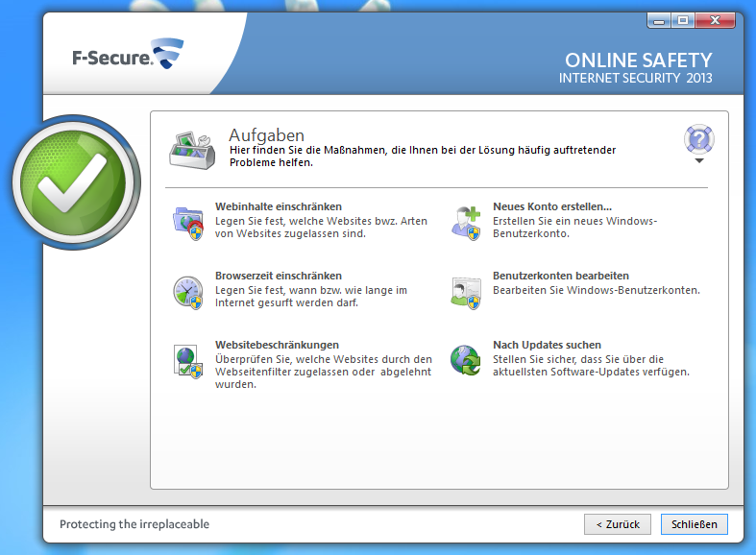The width and height of the screenshot is (756, 555).
Task: Click 'Legen Sie fest, wann bzw. wie lange' description
Action: pos(311,297)
